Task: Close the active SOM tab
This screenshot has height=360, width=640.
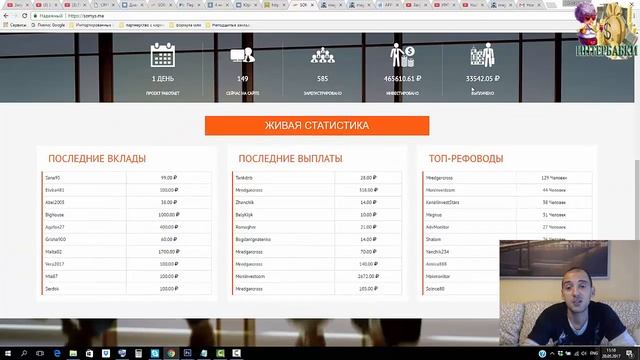Action: coord(312,5)
